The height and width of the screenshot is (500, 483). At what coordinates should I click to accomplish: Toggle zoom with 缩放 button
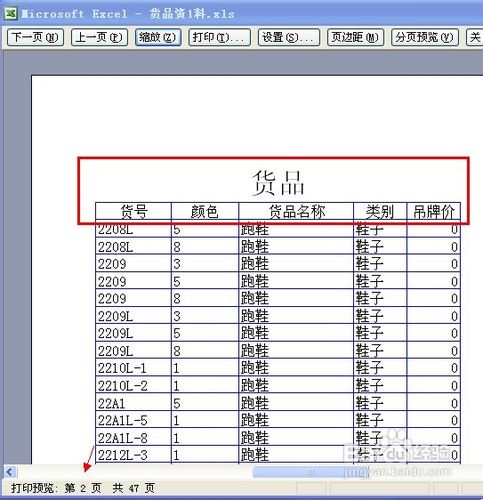point(158,37)
